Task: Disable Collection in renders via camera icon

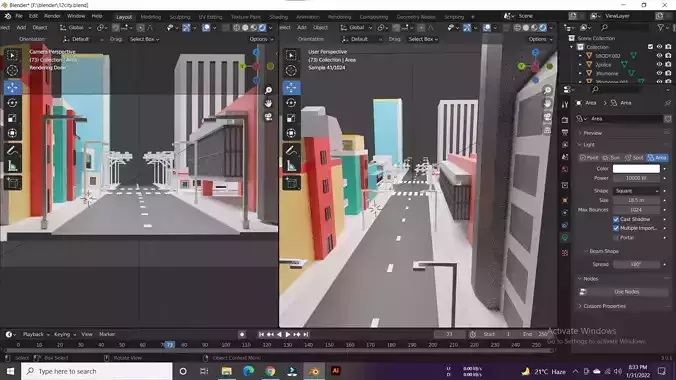Action: point(668,47)
